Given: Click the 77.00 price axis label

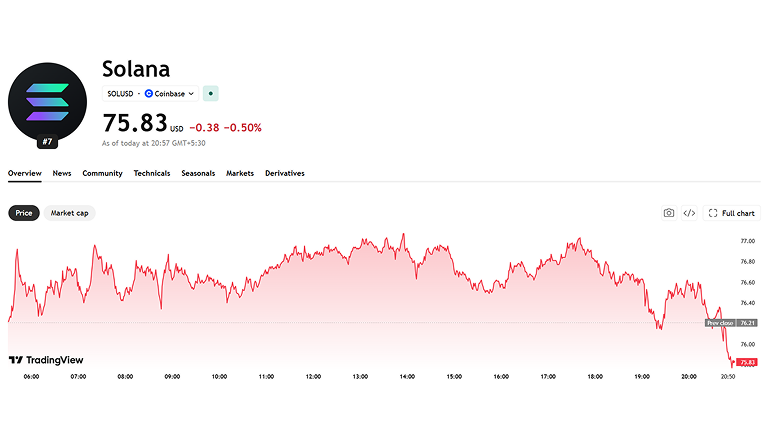Looking at the screenshot, I should [747, 241].
